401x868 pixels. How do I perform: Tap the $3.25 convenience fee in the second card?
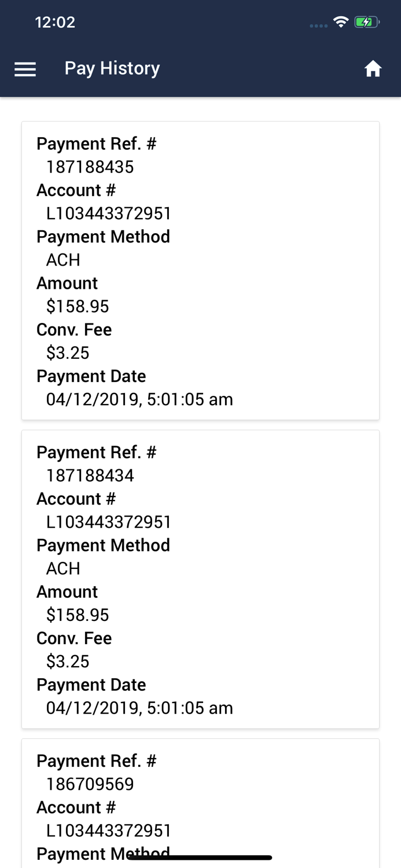click(68, 661)
